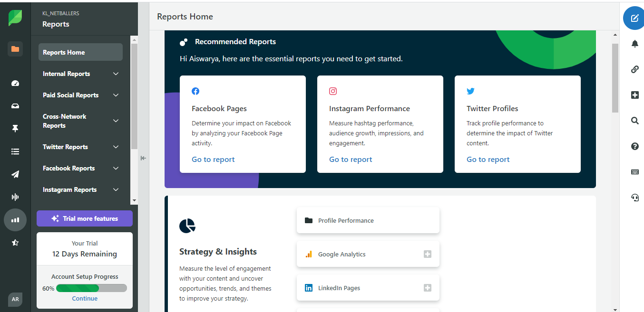Click the blue Compose pencil button

634,19
